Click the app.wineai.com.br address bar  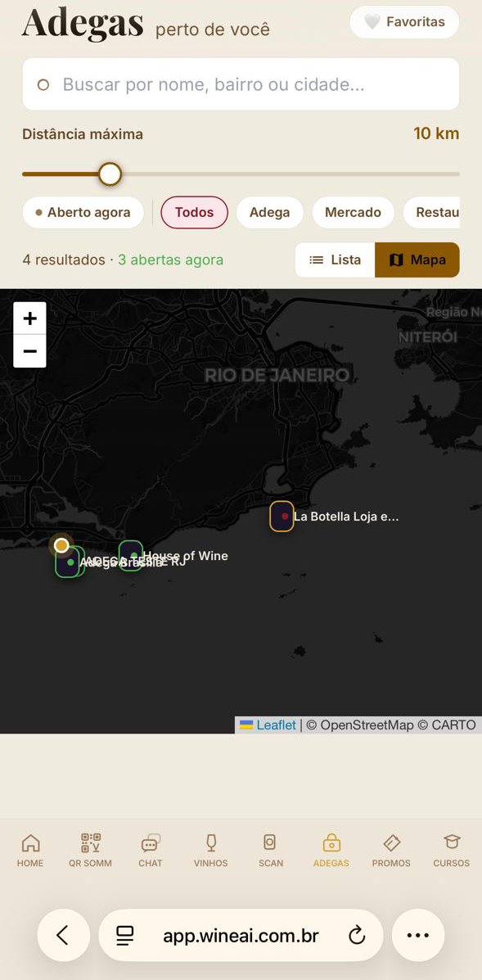[241, 935]
